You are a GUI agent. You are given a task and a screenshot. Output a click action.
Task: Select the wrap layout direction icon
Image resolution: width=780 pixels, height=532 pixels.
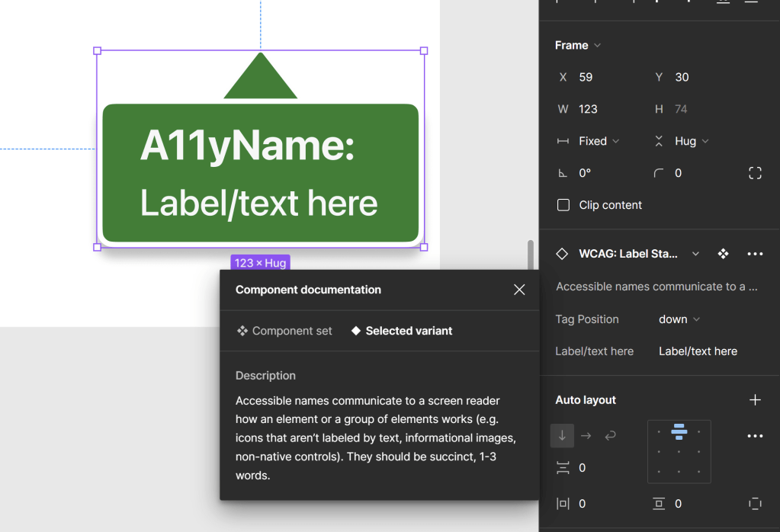point(610,436)
